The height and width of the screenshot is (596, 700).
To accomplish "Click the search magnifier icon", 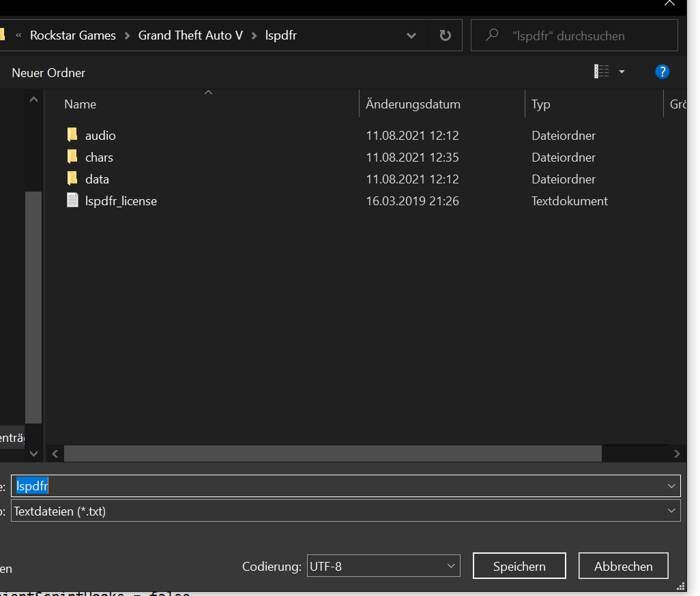I will click(491, 35).
